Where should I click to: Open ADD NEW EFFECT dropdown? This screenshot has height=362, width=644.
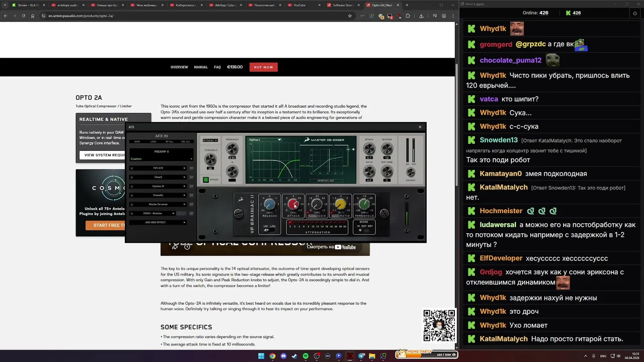(157, 222)
